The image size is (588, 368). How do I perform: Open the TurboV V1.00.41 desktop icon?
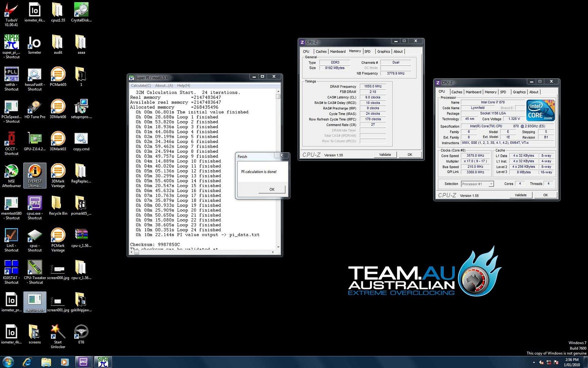(x=11, y=14)
